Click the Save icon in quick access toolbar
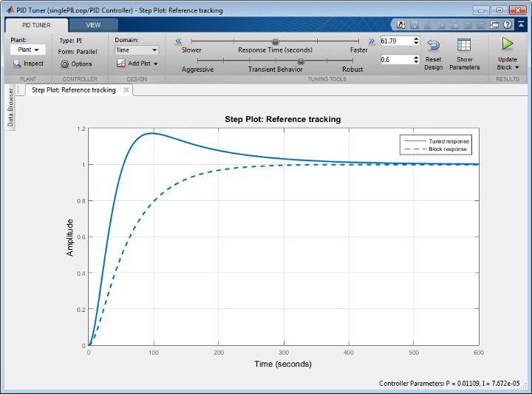Image resolution: width=532 pixels, height=394 pixels. 415,24
